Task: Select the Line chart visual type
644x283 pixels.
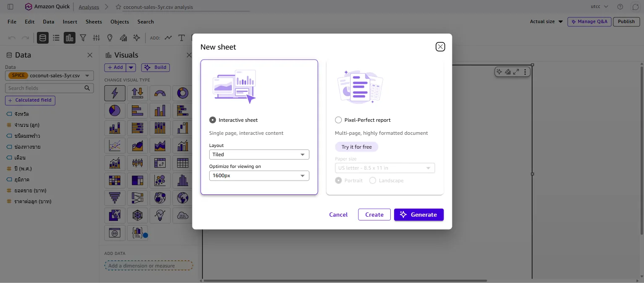Action: [x=115, y=145]
